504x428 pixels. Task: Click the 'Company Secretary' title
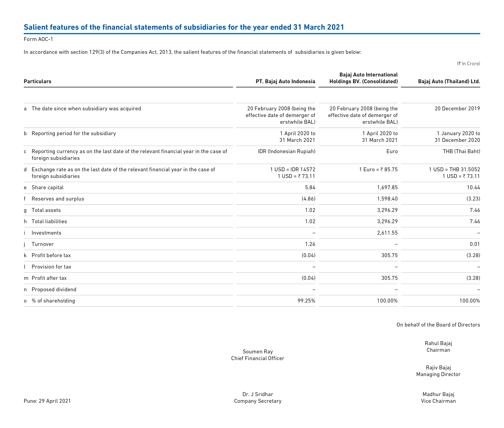point(258,401)
